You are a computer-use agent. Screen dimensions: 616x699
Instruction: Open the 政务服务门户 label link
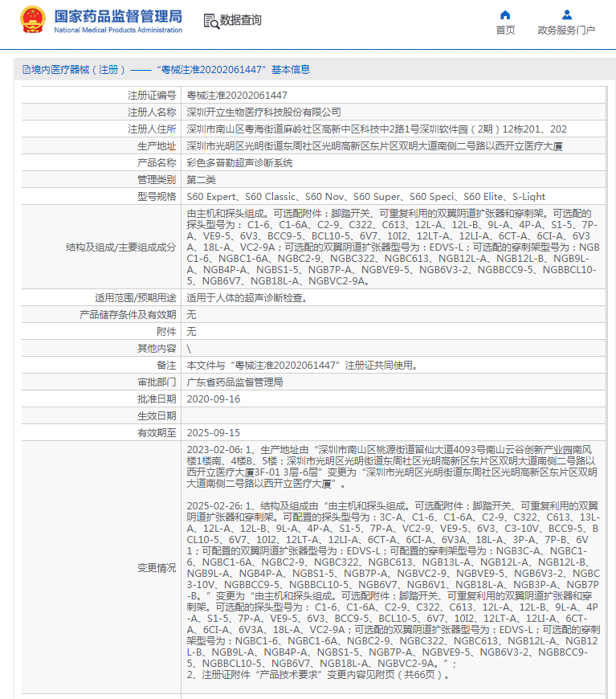[566, 31]
